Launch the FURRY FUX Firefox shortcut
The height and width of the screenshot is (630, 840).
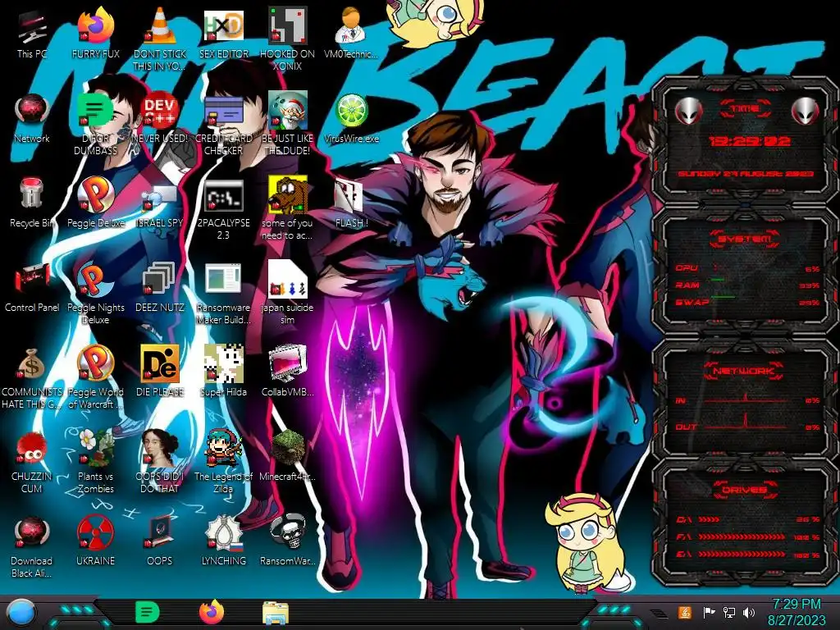[95, 34]
